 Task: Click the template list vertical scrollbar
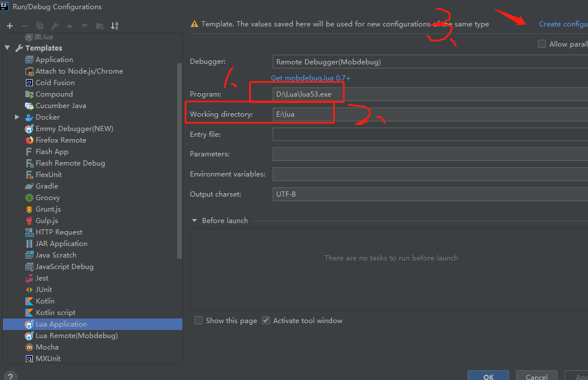pyautogui.click(x=180, y=161)
